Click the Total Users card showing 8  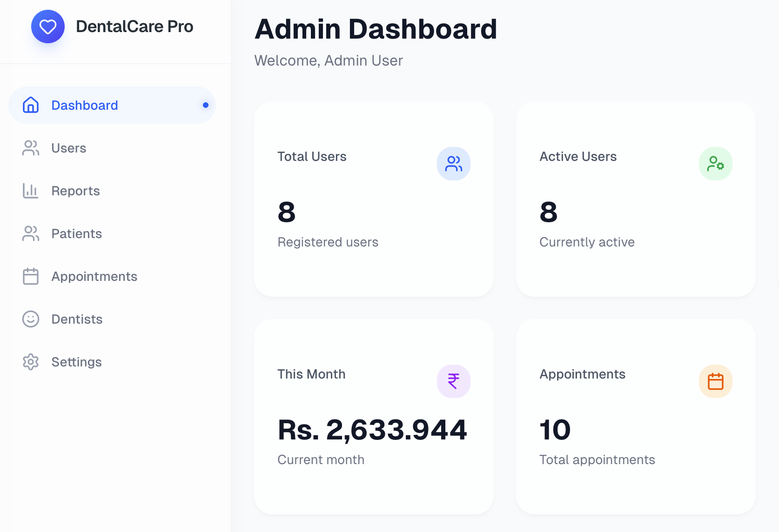tap(373, 199)
